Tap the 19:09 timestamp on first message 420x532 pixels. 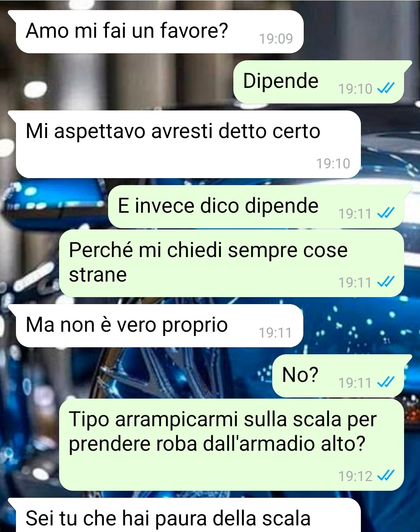276,38
